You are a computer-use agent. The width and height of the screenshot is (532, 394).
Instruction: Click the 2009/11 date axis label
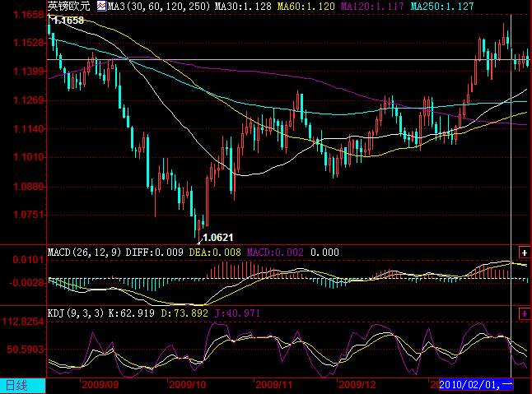pyautogui.click(x=273, y=385)
